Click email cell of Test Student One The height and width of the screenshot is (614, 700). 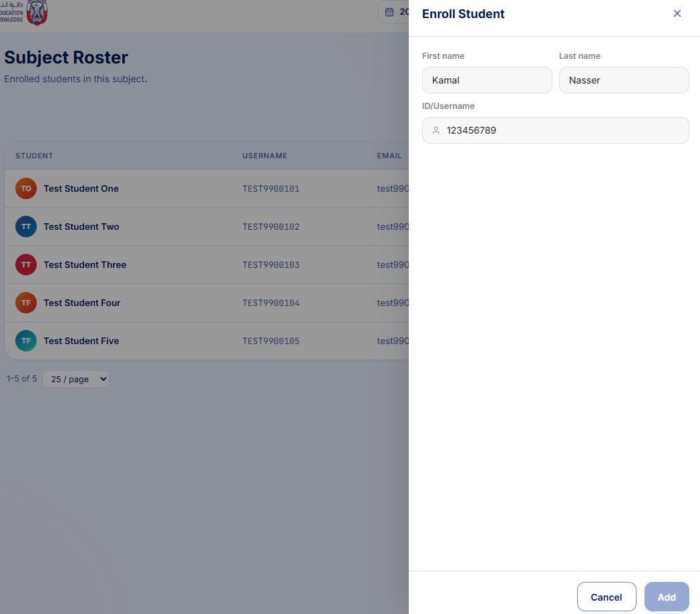pyautogui.click(x=393, y=188)
